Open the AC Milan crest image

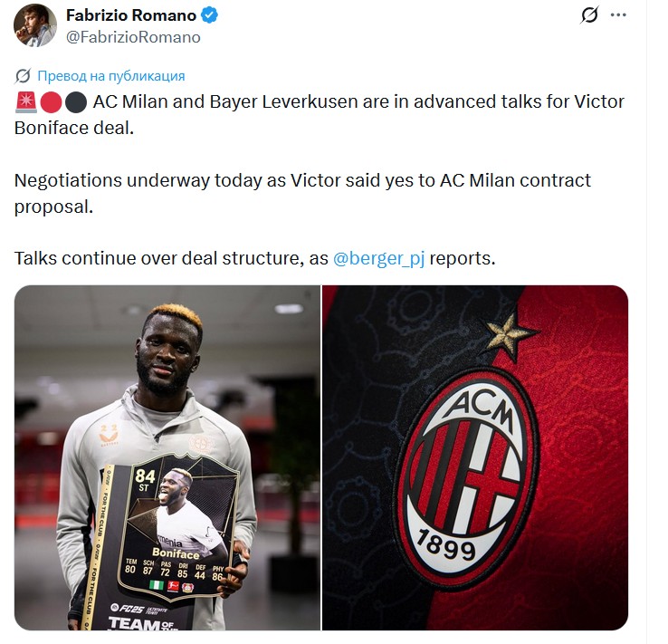click(475, 457)
